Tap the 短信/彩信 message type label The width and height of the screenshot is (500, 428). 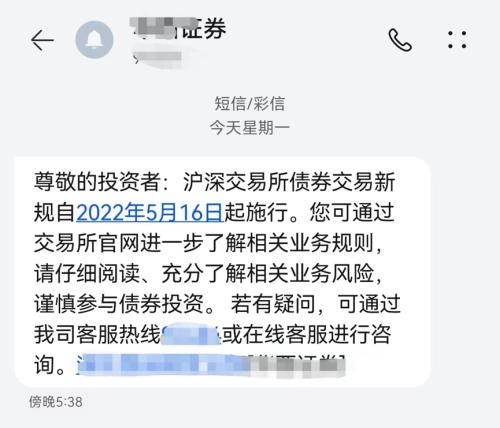pyautogui.click(x=249, y=103)
